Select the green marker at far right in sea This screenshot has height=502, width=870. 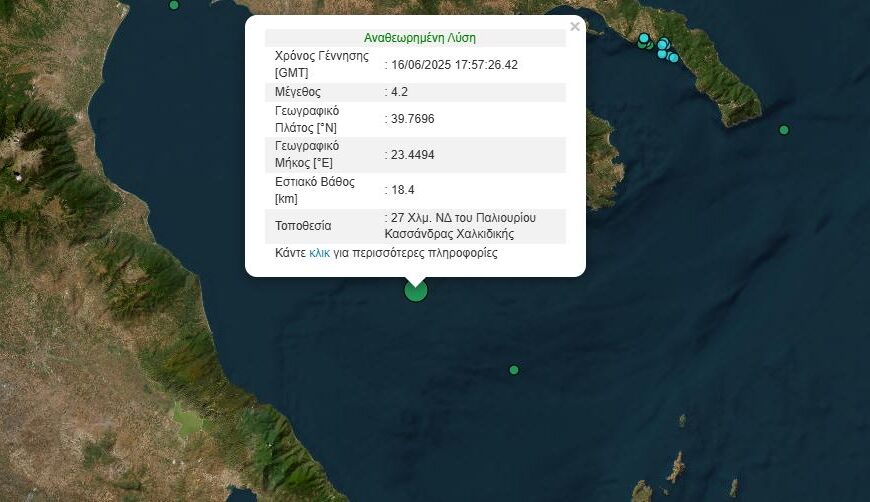(x=784, y=130)
